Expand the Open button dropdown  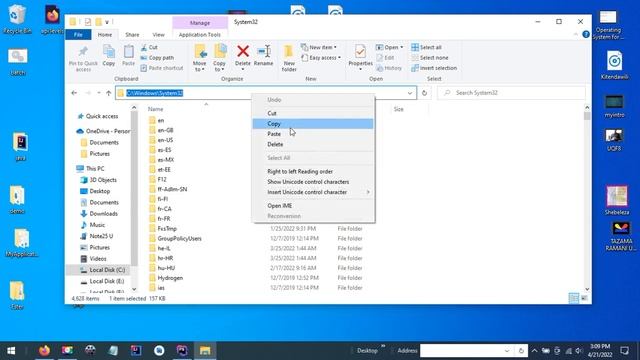pyautogui.click(x=402, y=47)
